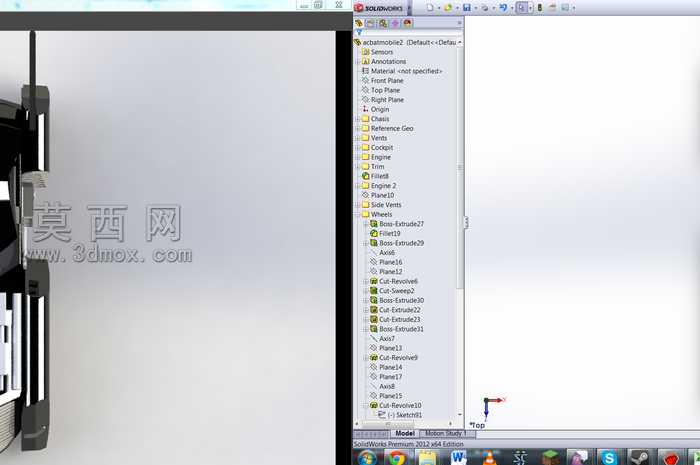
Task: Click the Save icon in toolbar
Action: tap(467, 8)
